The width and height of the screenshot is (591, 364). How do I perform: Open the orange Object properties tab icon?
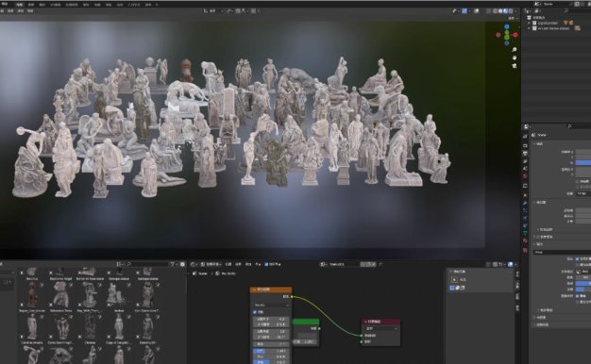click(526, 195)
